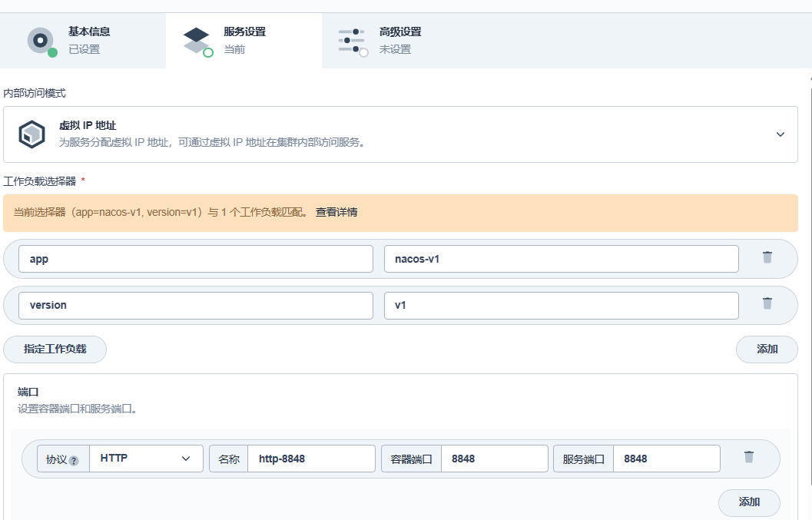Delete the app selector row
The width and height of the screenshot is (812, 520).
pos(767,257)
